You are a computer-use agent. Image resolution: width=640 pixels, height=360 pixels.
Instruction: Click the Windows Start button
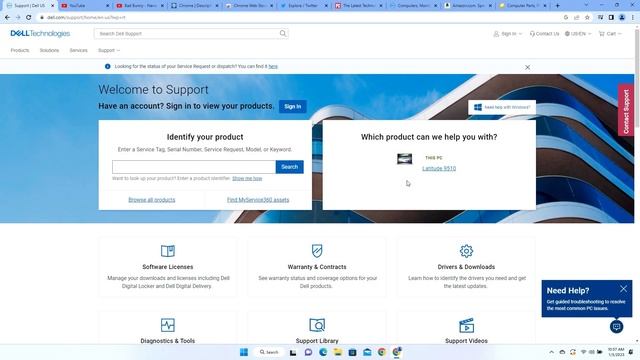(244, 352)
